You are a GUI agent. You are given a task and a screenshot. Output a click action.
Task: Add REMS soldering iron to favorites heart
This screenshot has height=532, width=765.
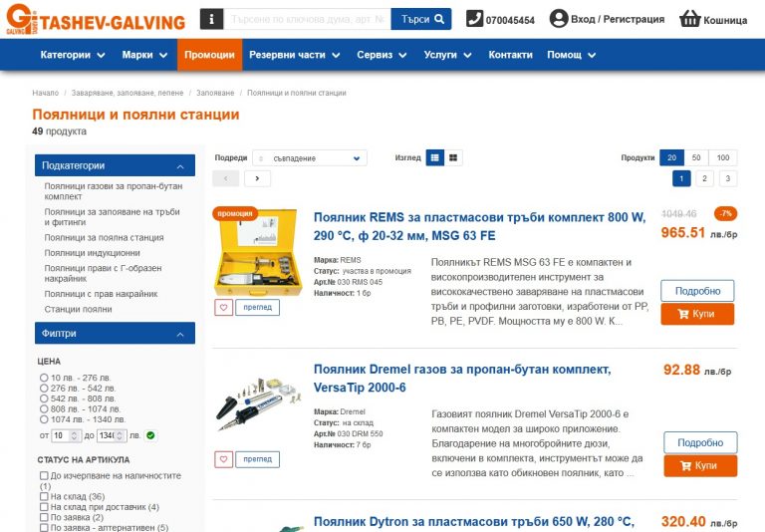pyautogui.click(x=223, y=308)
